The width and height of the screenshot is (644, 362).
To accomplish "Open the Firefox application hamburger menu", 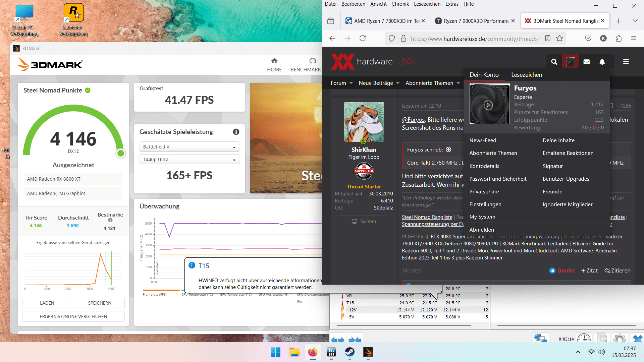I will (634, 39).
